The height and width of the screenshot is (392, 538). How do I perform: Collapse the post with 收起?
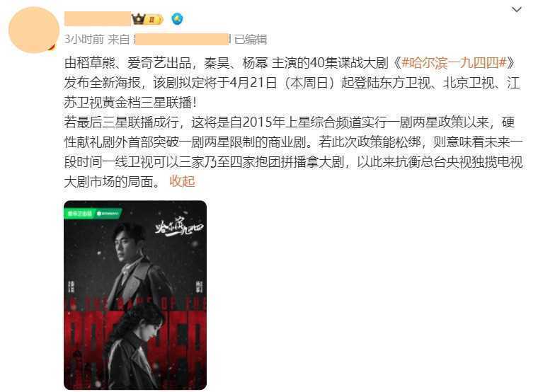tap(182, 181)
